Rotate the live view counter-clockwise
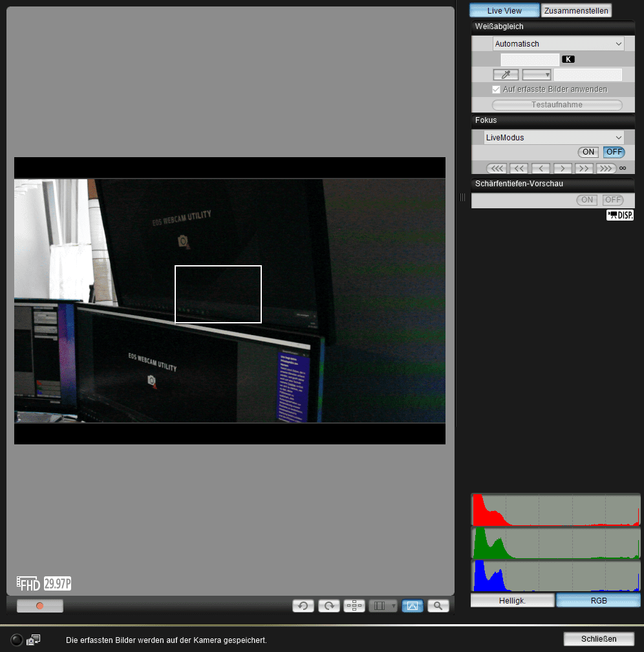Screen dimensions: 644x652 303,606
